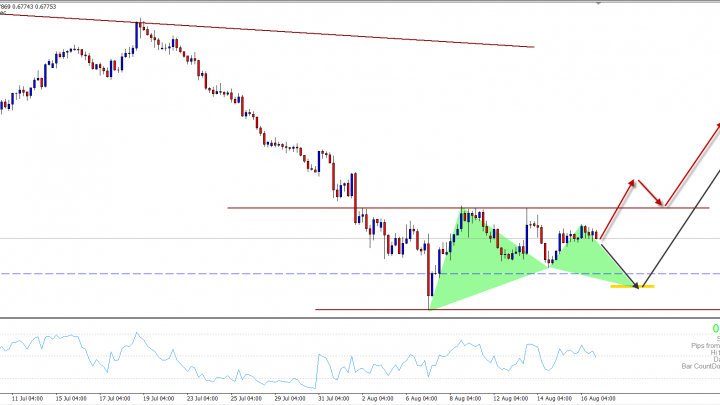Select the short yellow target line

click(632, 287)
